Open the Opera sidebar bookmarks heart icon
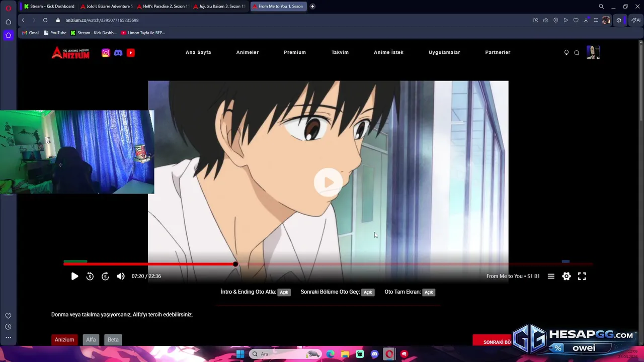Viewport: 644px width, 362px height. tap(8, 316)
